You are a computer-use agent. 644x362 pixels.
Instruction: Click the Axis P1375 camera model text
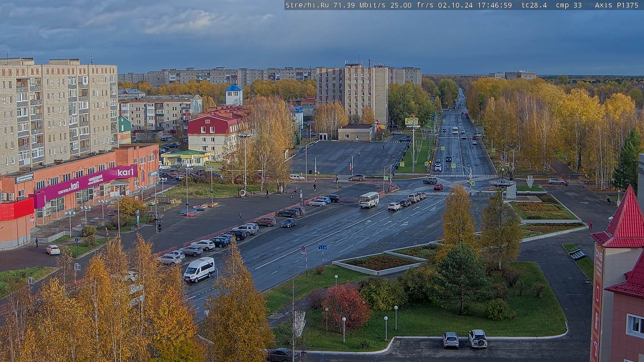point(616,5)
